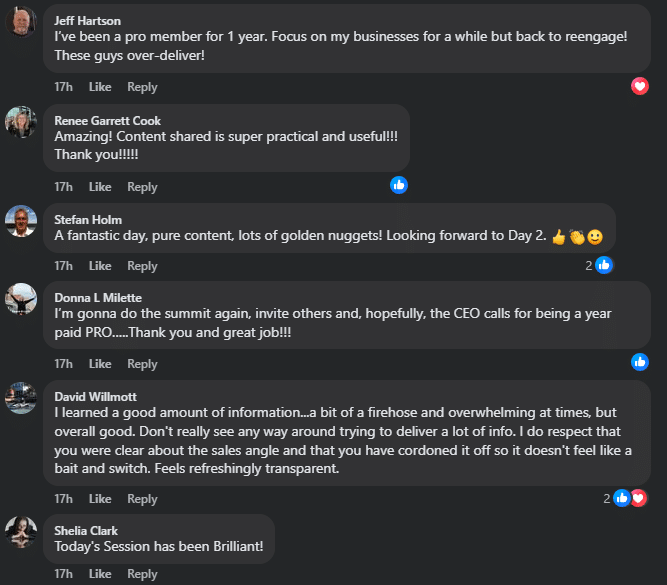Image resolution: width=667 pixels, height=585 pixels.
Task: Reply to Shelia Clark's comment
Action: (142, 574)
